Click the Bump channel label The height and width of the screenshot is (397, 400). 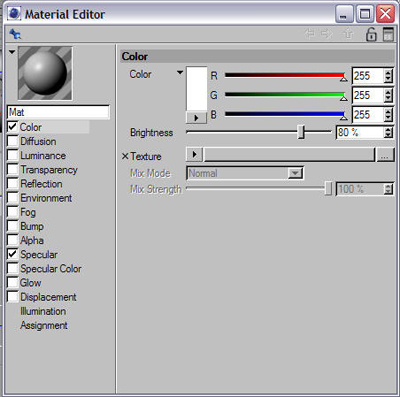(x=32, y=226)
